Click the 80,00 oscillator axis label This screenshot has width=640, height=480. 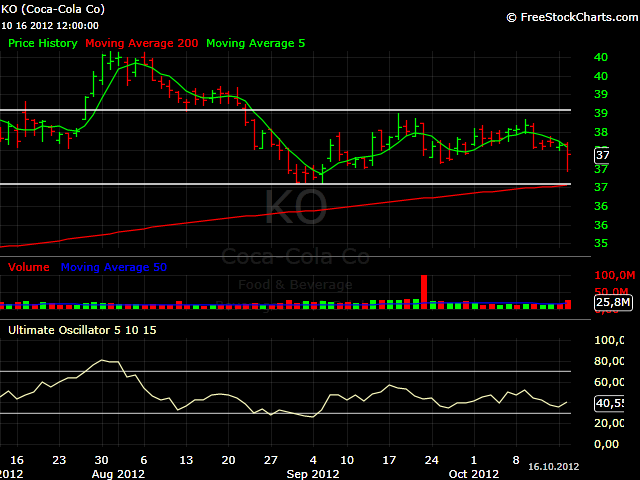coord(609,361)
